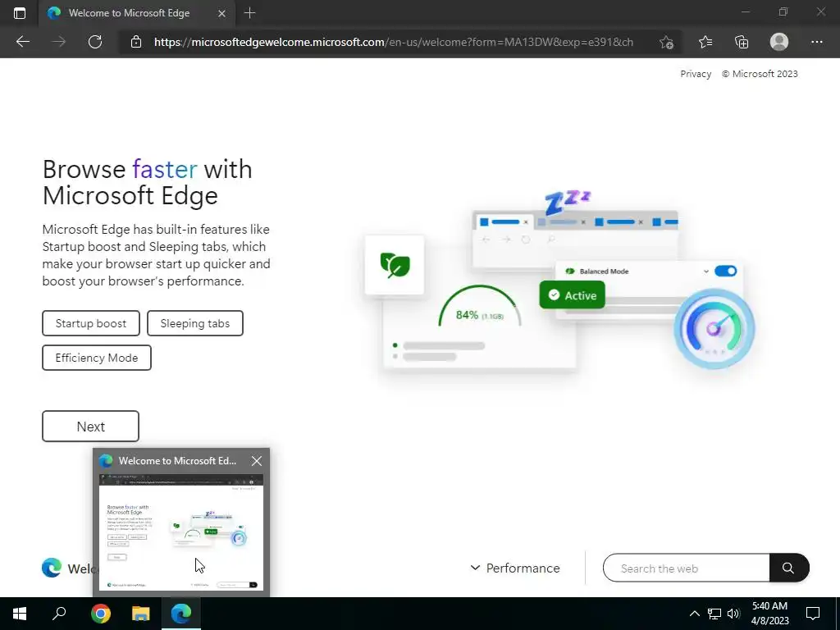Screen dimensions: 840x630
Task: Expand the Performance section dropdown
Action: (515, 568)
